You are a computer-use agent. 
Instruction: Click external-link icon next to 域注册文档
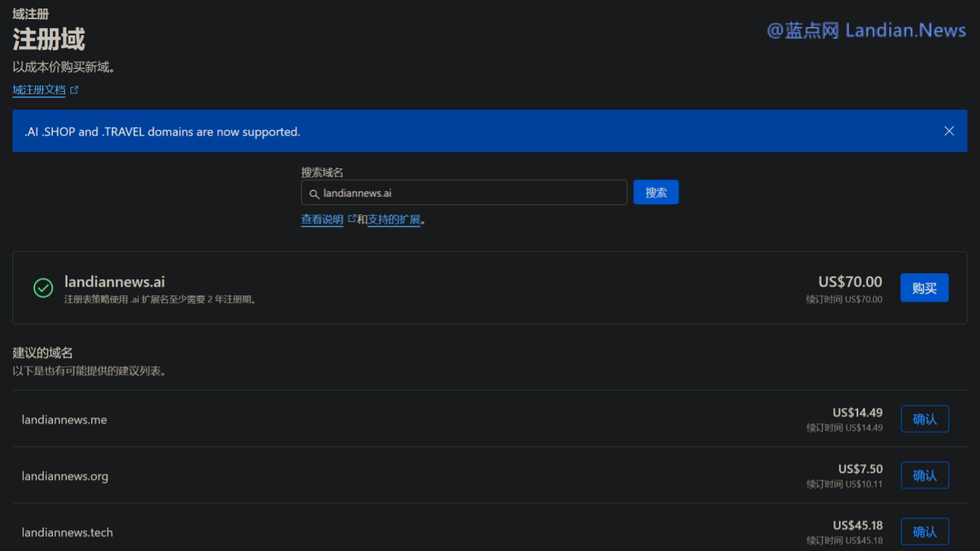pyautogui.click(x=74, y=90)
